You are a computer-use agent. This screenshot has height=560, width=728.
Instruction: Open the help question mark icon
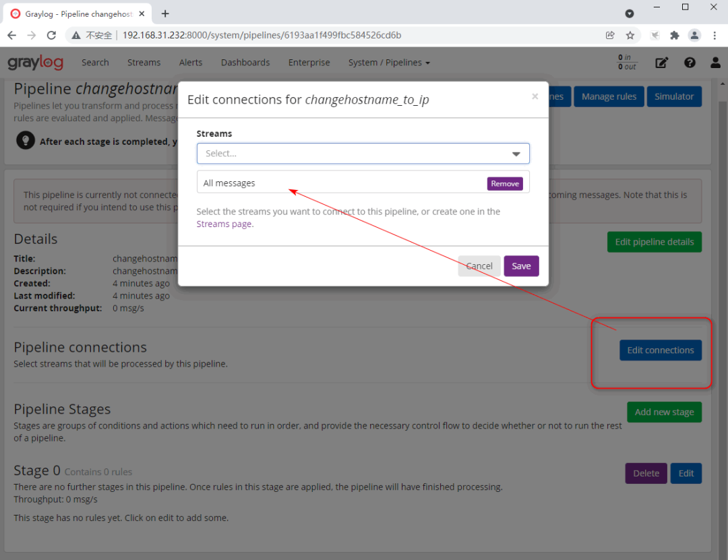690,63
